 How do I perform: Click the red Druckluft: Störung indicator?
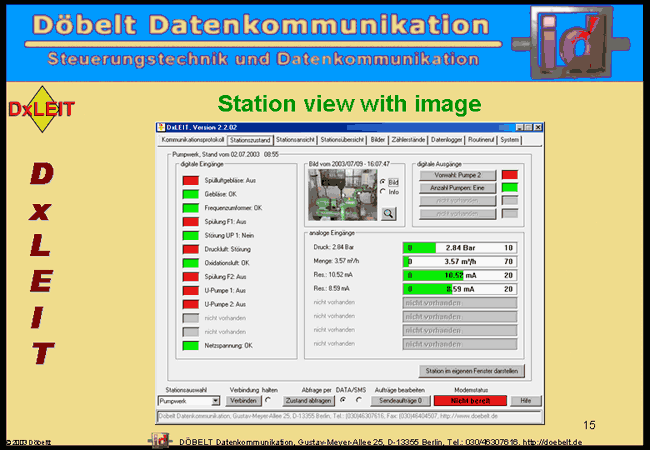click(x=191, y=249)
